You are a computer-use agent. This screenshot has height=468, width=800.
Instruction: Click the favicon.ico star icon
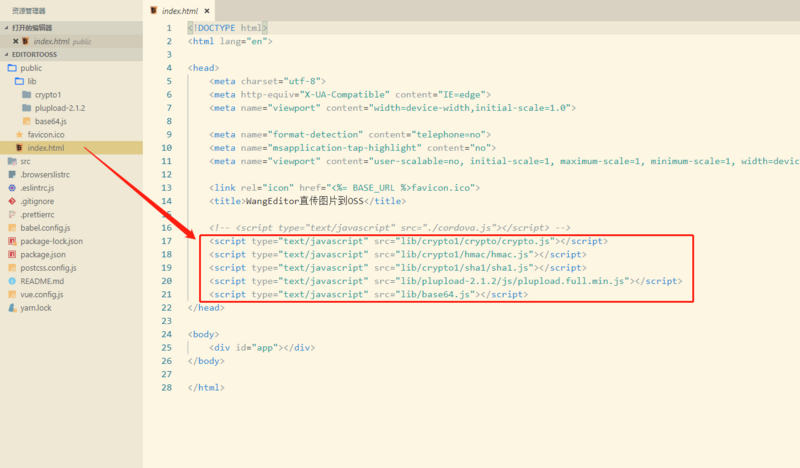pos(19,134)
